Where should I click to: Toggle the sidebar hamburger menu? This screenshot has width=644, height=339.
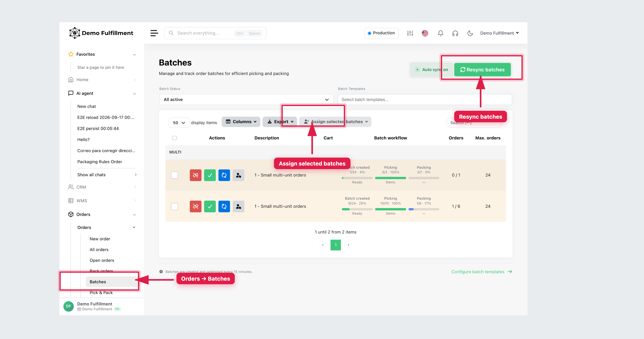point(154,33)
